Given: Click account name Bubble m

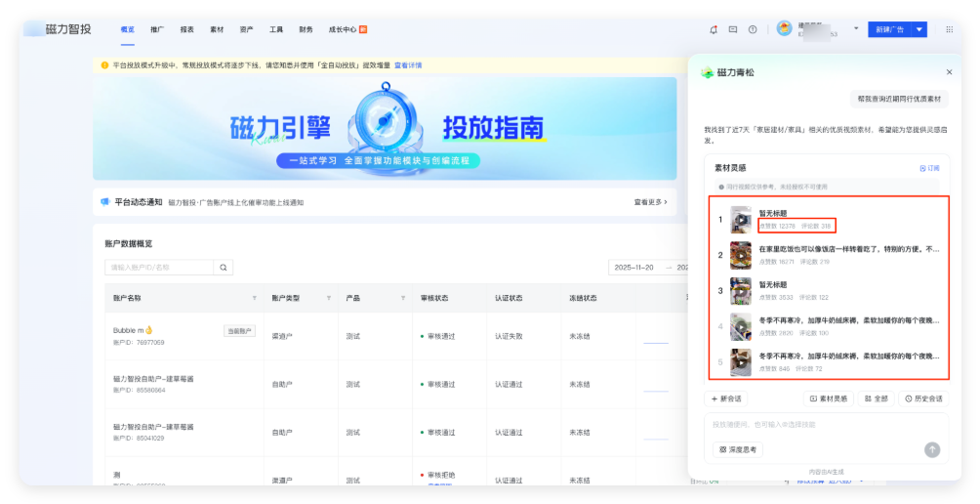Looking at the screenshot, I should 133,330.
